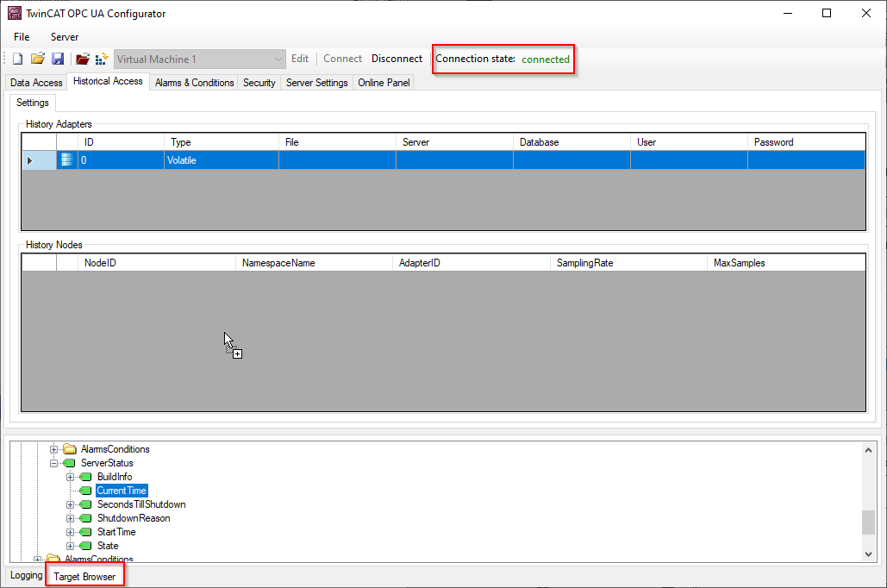Click the database icon in Volatile adapter row
This screenshot has height=588, width=887.
(67, 160)
